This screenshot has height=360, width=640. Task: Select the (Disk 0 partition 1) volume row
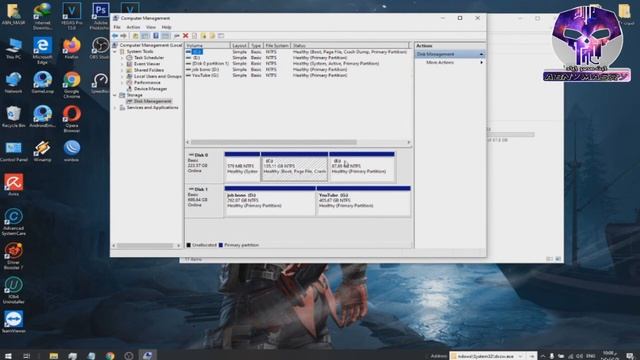point(298,64)
